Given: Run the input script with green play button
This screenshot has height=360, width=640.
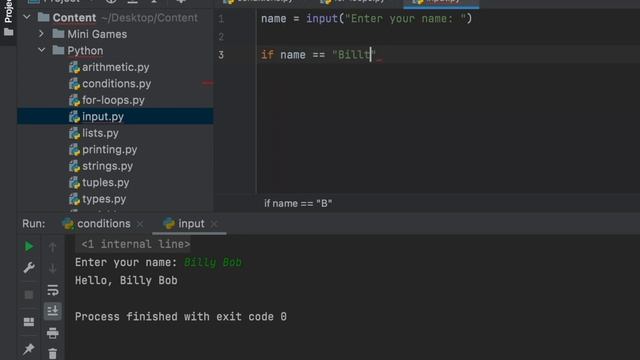Looking at the screenshot, I should coord(29,246).
